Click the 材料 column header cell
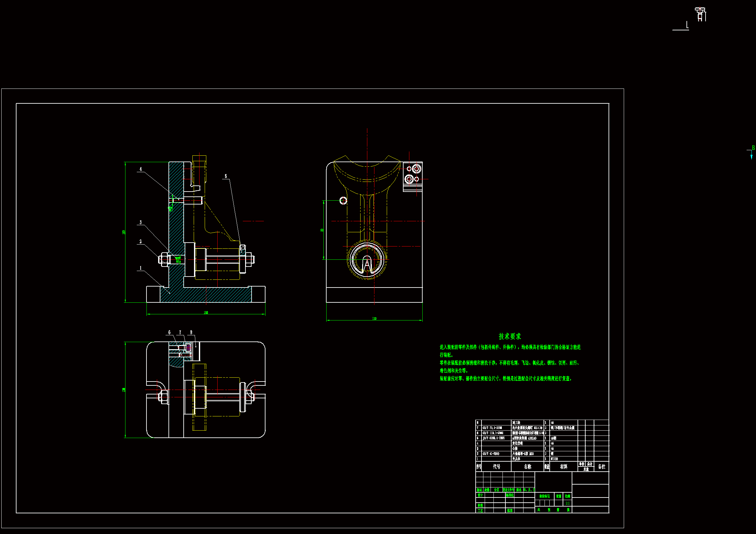The width and height of the screenshot is (756, 534). [x=564, y=466]
